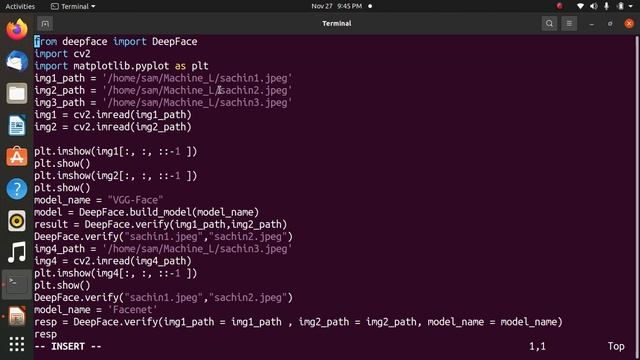Image resolution: width=640 pixels, height=360 pixels.
Task: Click the 'plt.imshow(img1[:, :, ::-1 ])' line
Action: (116, 151)
